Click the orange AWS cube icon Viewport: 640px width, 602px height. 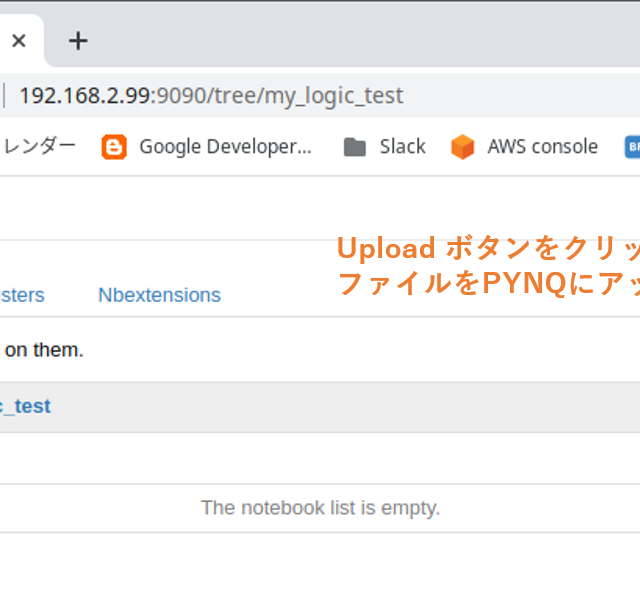click(462, 148)
